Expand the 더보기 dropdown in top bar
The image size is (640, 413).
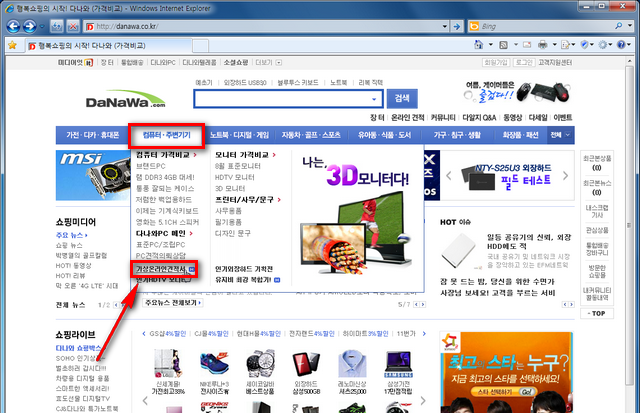pyautogui.click(x=279, y=62)
